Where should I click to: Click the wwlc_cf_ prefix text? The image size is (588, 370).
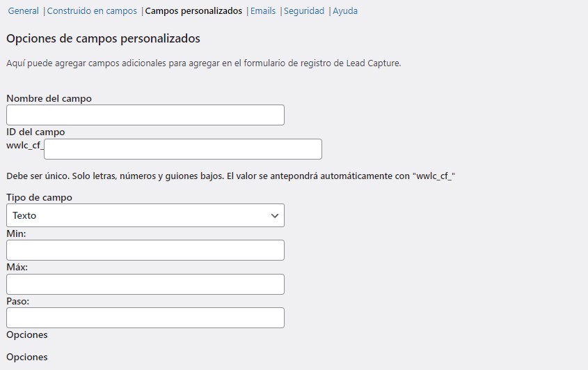coord(24,146)
